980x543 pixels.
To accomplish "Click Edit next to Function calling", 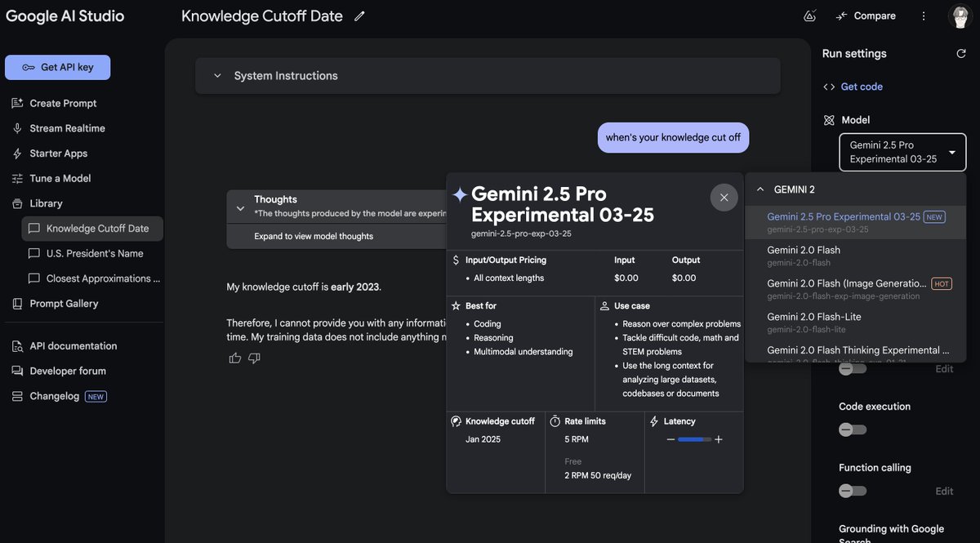I will coord(944,492).
